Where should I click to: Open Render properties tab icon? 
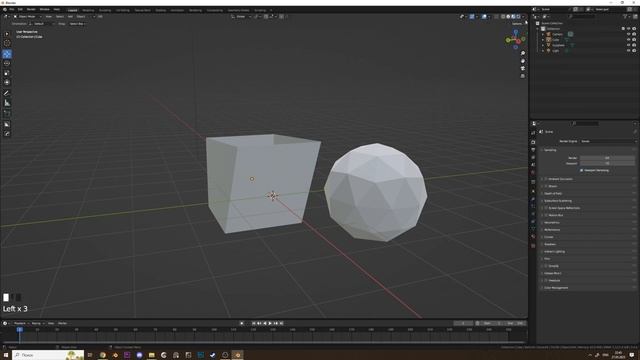[533, 142]
